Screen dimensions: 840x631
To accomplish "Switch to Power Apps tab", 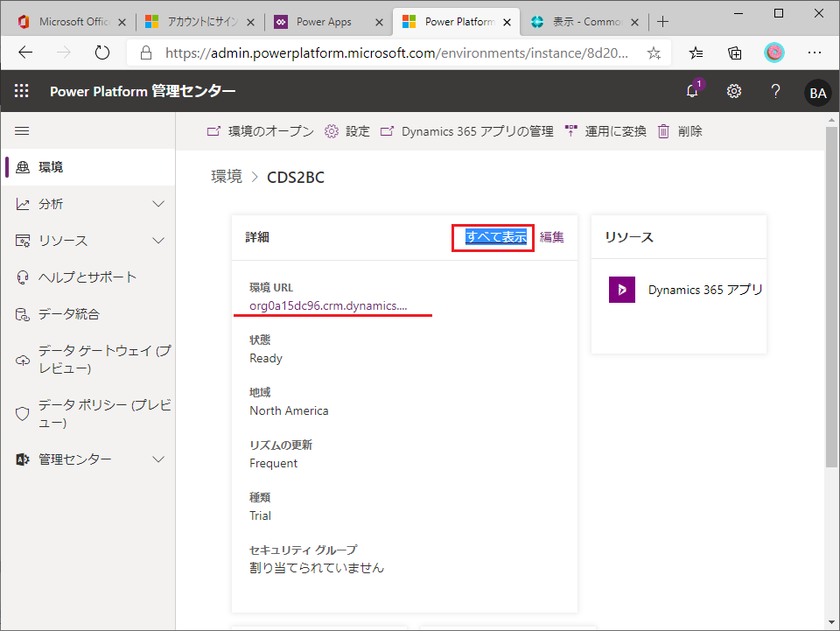I will point(323,22).
